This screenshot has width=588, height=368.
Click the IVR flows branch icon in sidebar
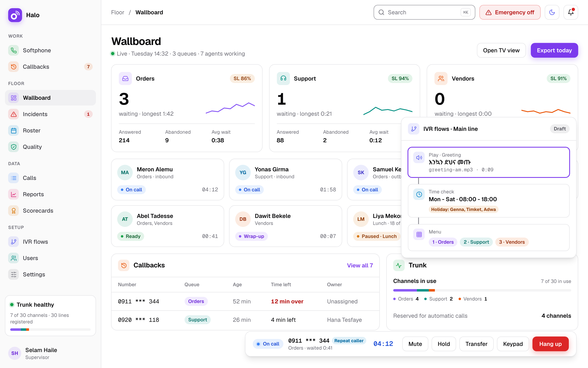pyautogui.click(x=14, y=242)
